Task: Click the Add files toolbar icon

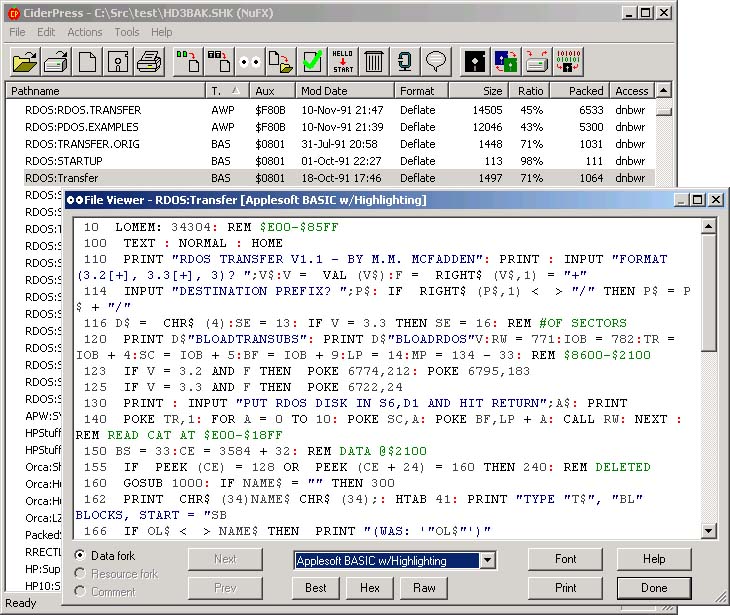Action: pos(188,61)
